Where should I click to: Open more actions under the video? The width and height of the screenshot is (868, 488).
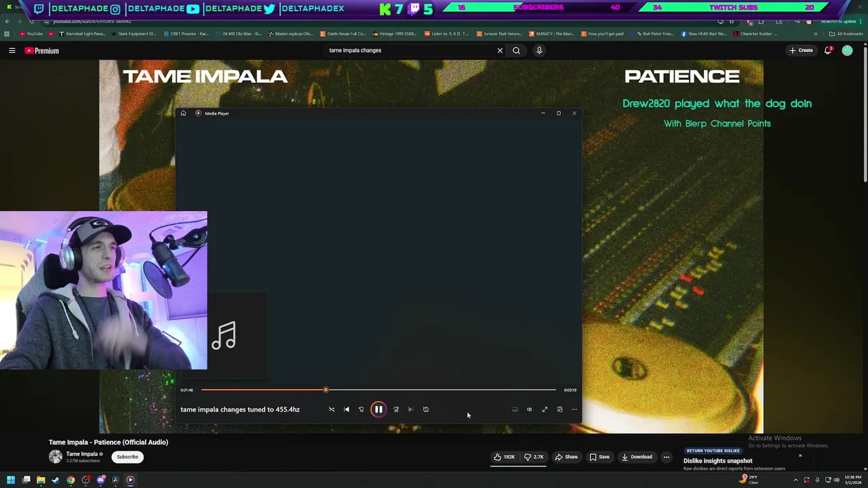[667, 457]
